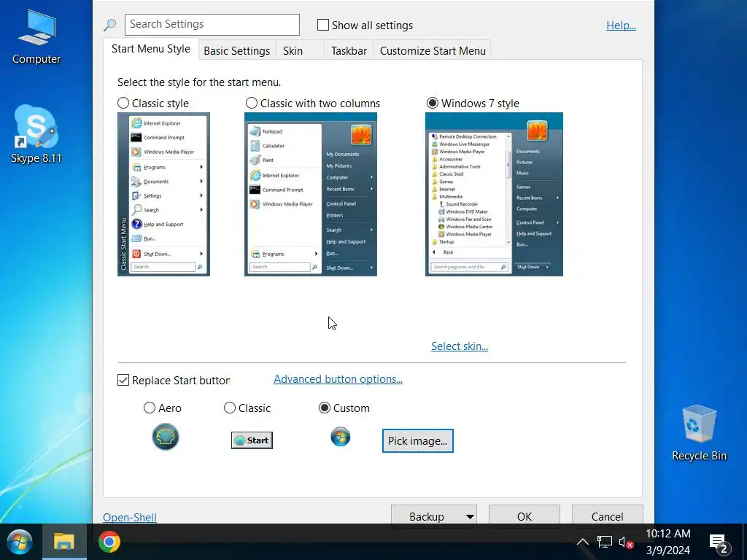Select the Classic style radio button

coord(123,103)
